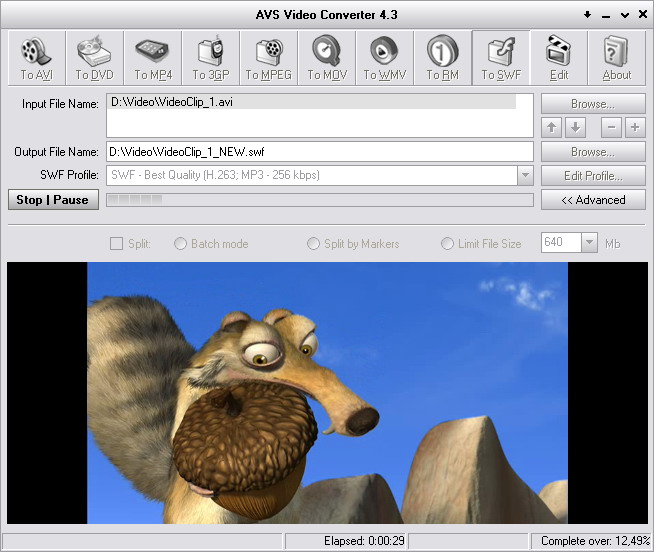Choose the Split by Markers option

point(314,244)
